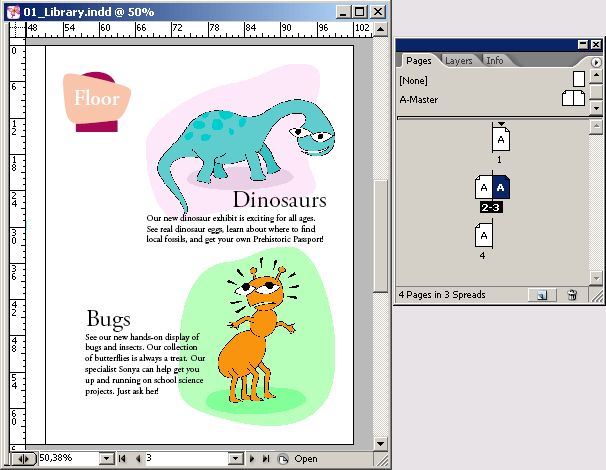The image size is (606, 470).
Task: Create a new page with the new page icon
Action: (542, 295)
